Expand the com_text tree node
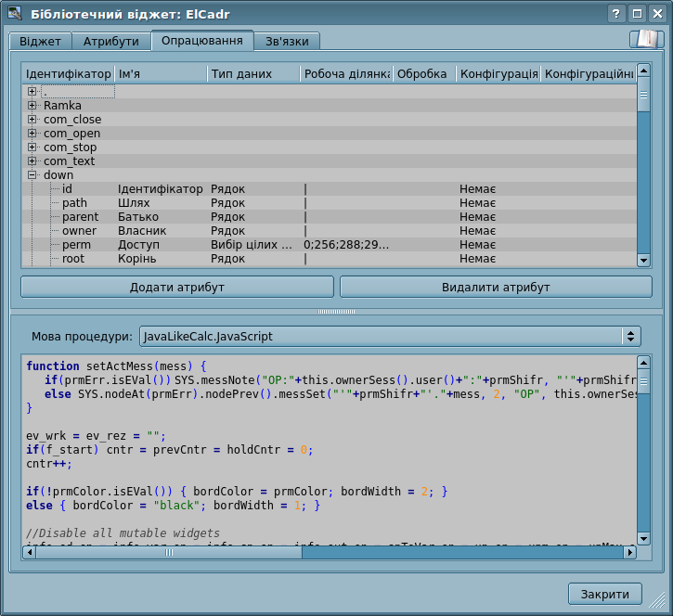The height and width of the screenshot is (616, 673). [32, 161]
